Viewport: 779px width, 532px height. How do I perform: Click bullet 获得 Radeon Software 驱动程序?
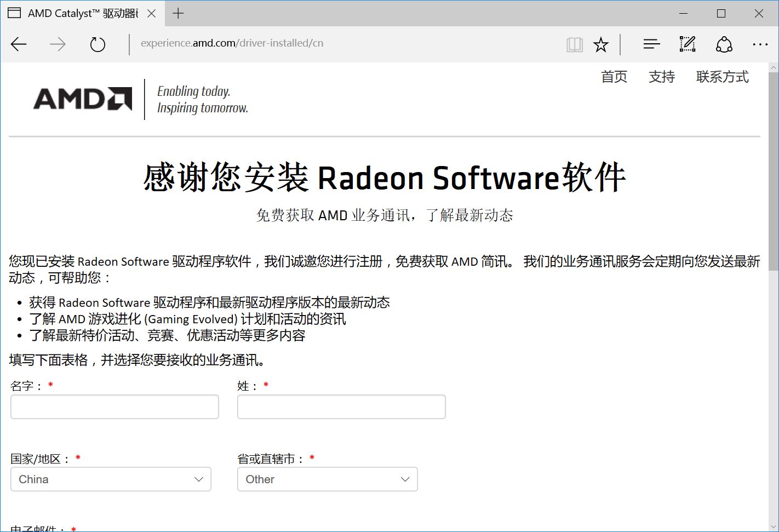click(x=209, y=302)
